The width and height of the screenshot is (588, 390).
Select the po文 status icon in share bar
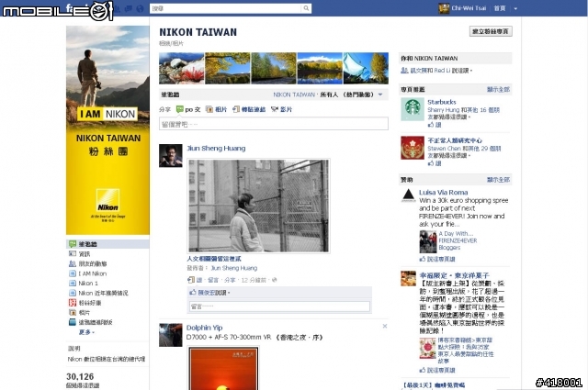pos(180,109)
